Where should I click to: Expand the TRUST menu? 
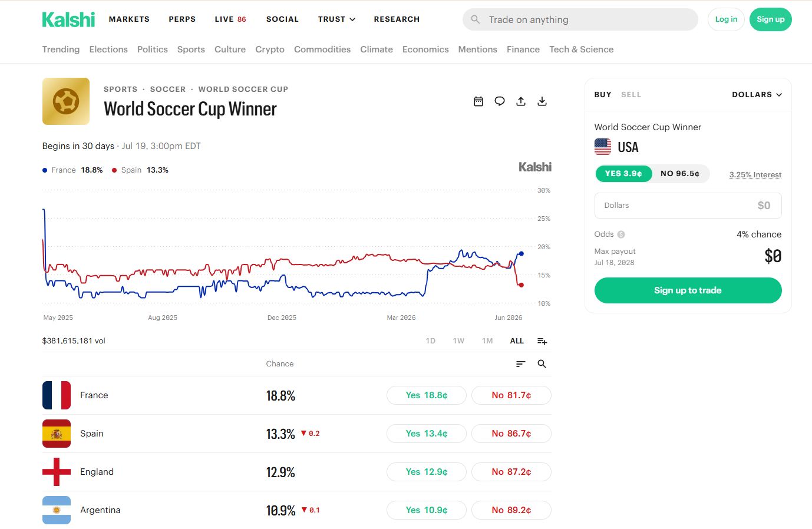coord(337,19)
